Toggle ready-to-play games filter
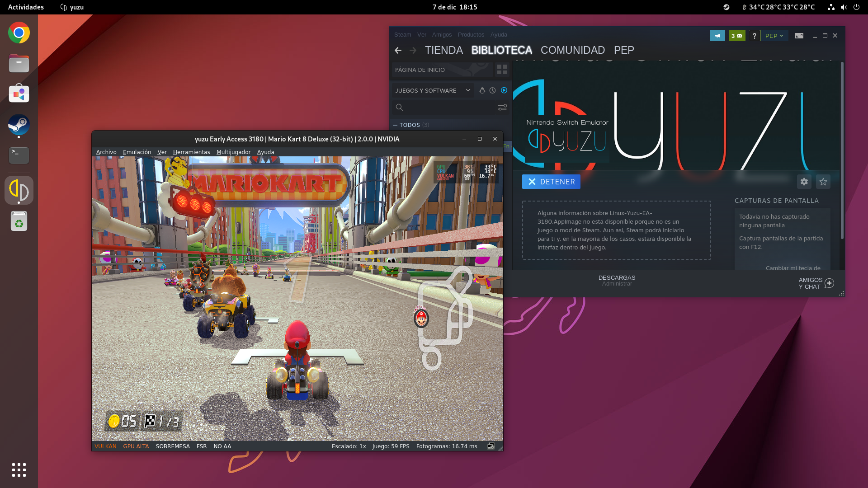This screenshot has height=488, width=868. tap(504, 90)
